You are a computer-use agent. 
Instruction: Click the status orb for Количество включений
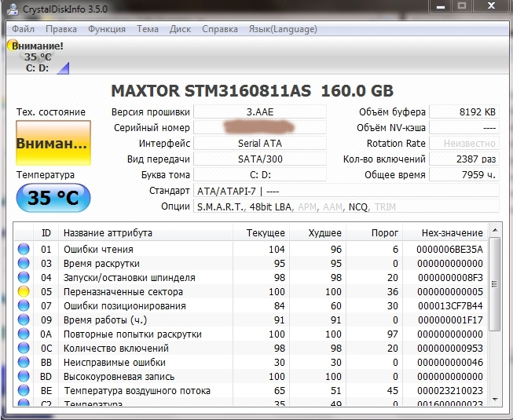pos(24,348)
